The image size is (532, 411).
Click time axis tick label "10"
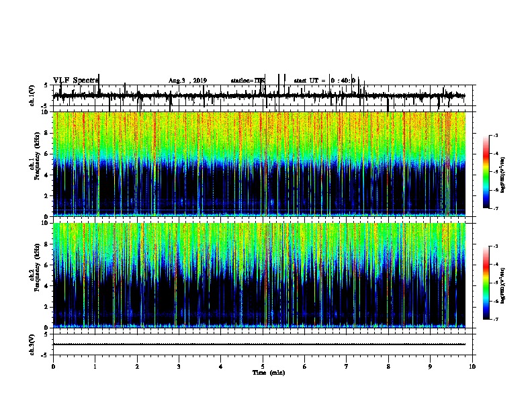[472, 367]
